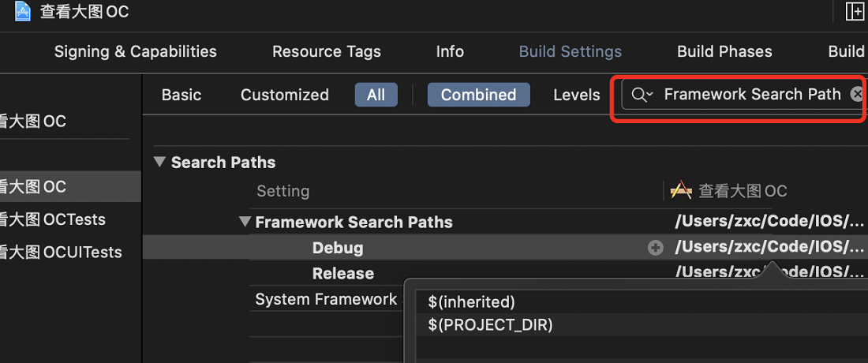This screenshot has width=868, height=363.
Task: Switch settings view to Levels
Action: (x=577, y=95)
